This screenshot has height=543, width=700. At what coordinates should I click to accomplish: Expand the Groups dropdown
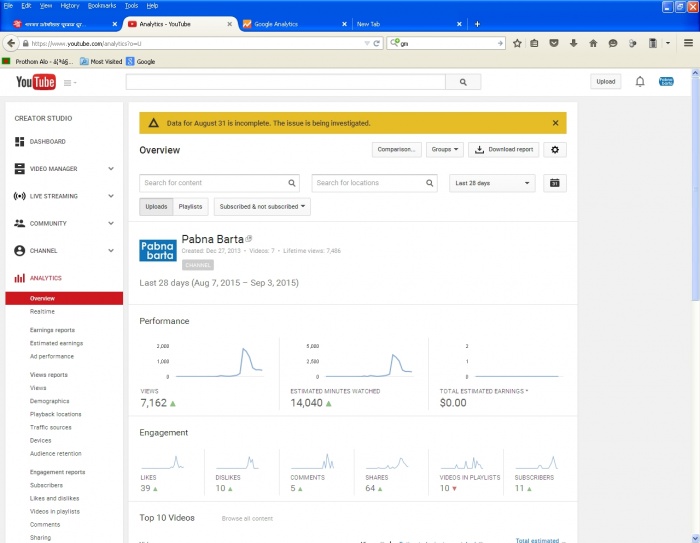click(x=444, y=149)
